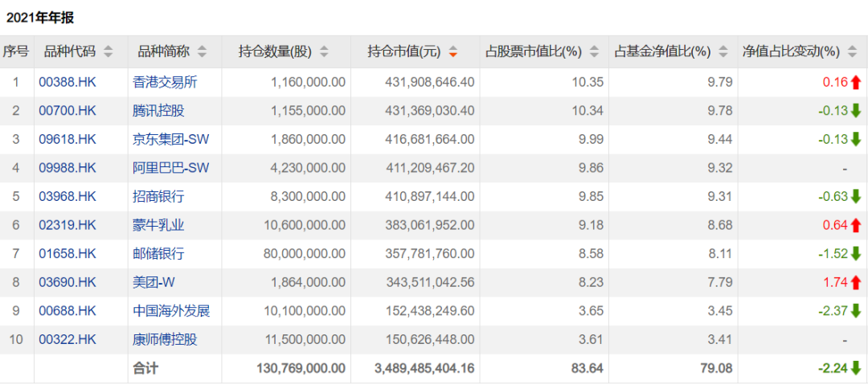This screenshot has width=868, height=385.
Task: Select holding quantity 1,160,000.00
Action: pyautogui.click(x=309, y=83)
